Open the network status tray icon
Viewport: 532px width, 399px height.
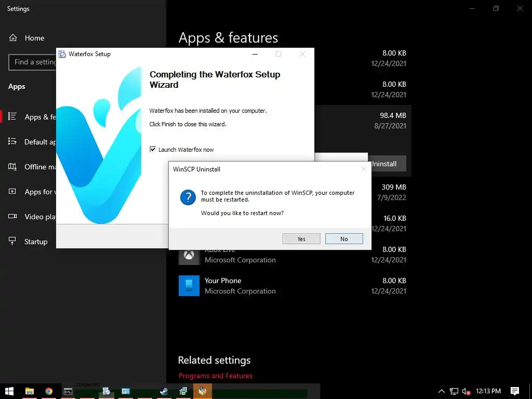pyautogui.click(x=454, y=391)
